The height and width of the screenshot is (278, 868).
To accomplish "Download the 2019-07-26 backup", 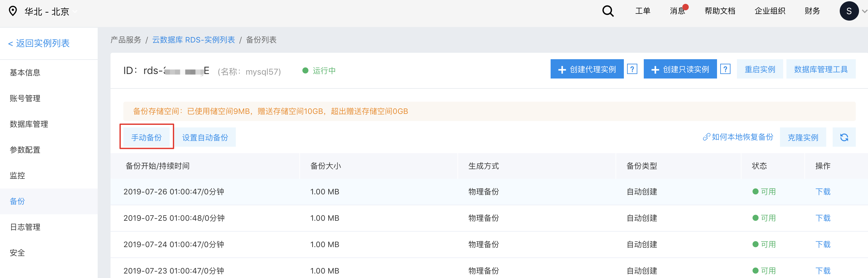I will [x=822, y=192].
